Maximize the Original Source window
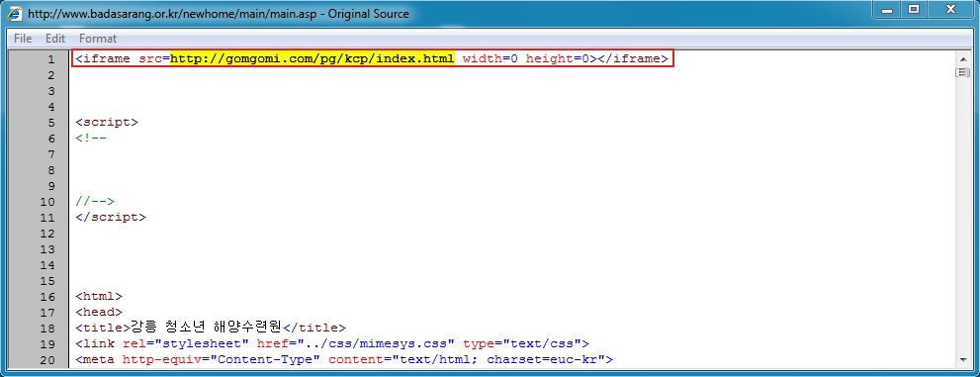The width and height of the screenshot is (980, 377). tap(915, 9)
